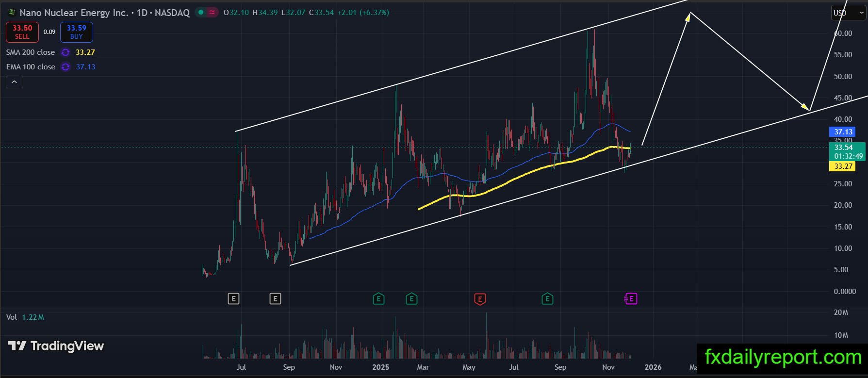The image size is (868, 378).
Task: Click the 2025 label on time axis
Action: [x=381, y=367]
